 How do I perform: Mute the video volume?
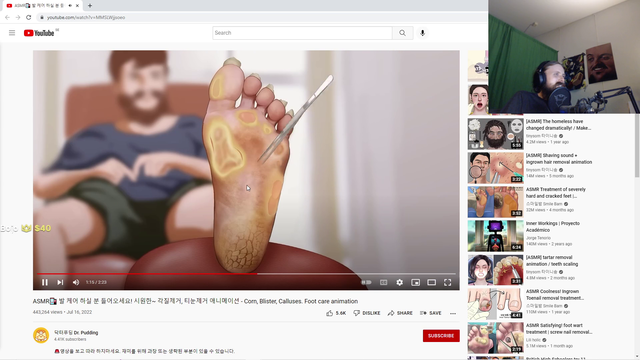(x=76, y=282)
